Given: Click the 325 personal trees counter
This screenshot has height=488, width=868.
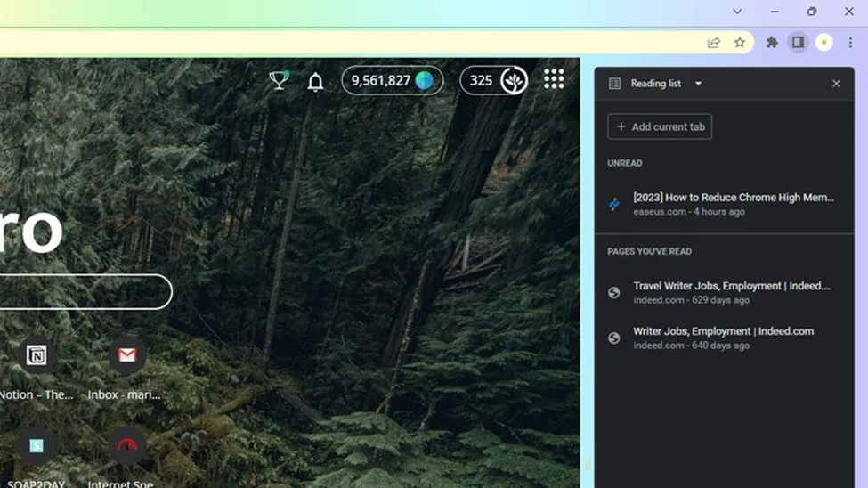Looking at the screenshot, I should click(x=495, y=81).
